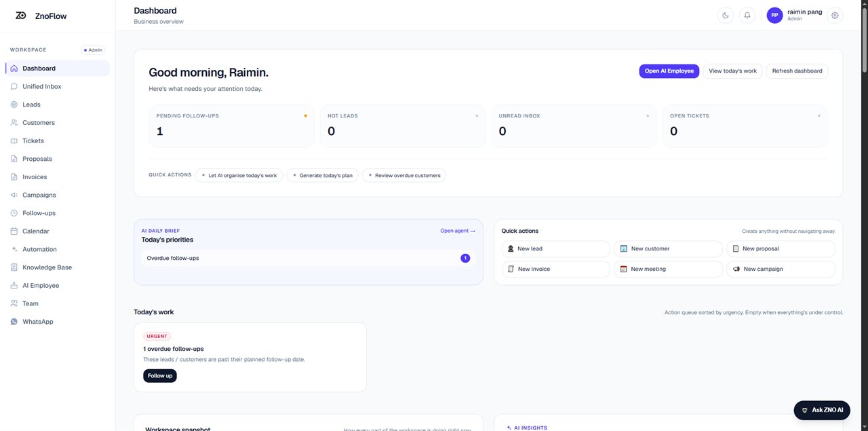Click the New lead quick action
Screen dimensions: 868x431
[x=556, y=249]
